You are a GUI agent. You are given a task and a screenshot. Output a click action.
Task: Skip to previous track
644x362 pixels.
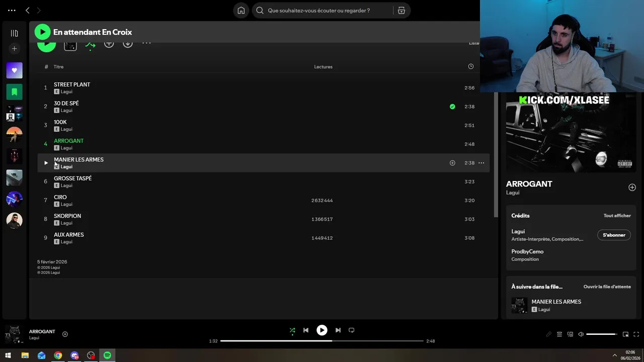click(305, 330)
